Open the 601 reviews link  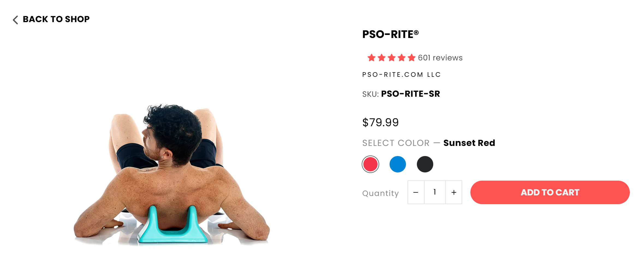[440, 58]
